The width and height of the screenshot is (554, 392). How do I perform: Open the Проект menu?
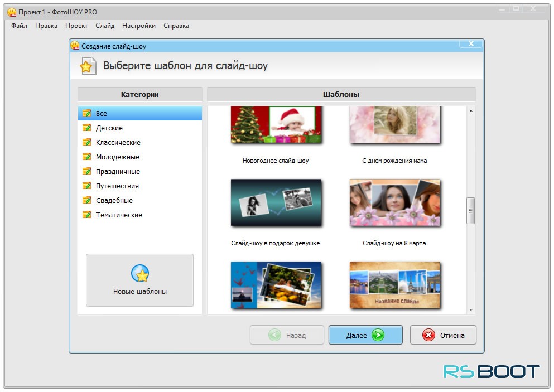pyautogui.click(x=76, y=26)
